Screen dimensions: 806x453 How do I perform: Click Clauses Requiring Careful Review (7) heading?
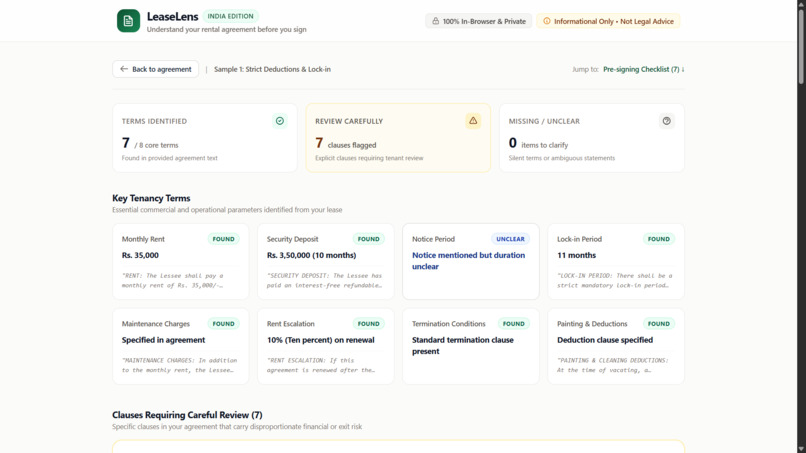pos(187,415)
